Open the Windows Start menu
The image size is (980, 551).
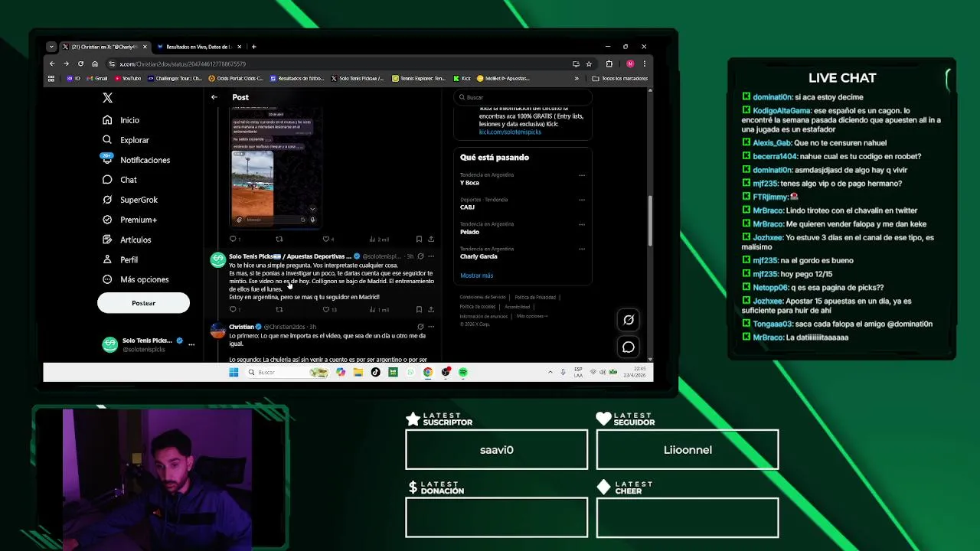[x=234, y=372]
